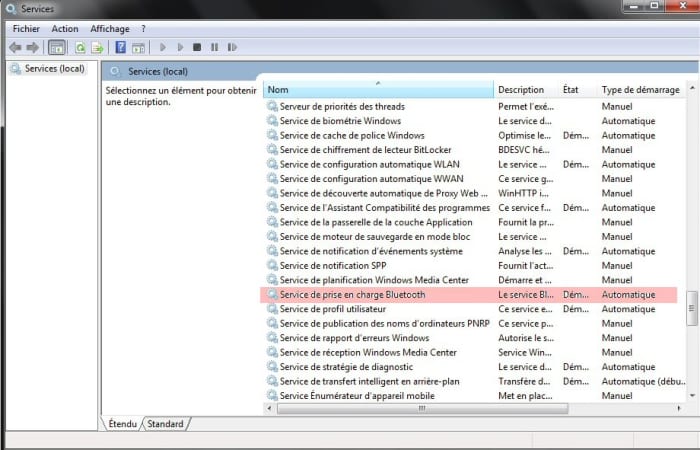The height and width of the screenshot is (450, 700).
Task: Select Service de stratégie de diagnostic
Action: pyautogui.click(x=474, y=367)
